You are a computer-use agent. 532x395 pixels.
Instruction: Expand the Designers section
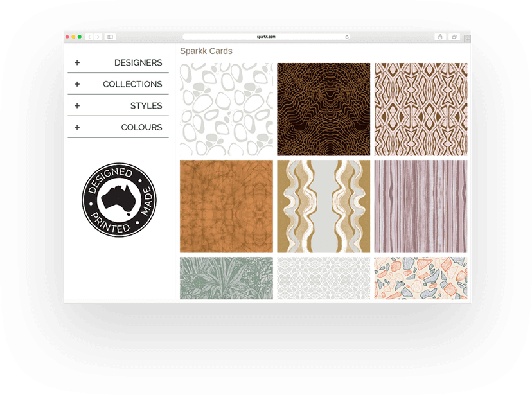(x=118, y=63)
